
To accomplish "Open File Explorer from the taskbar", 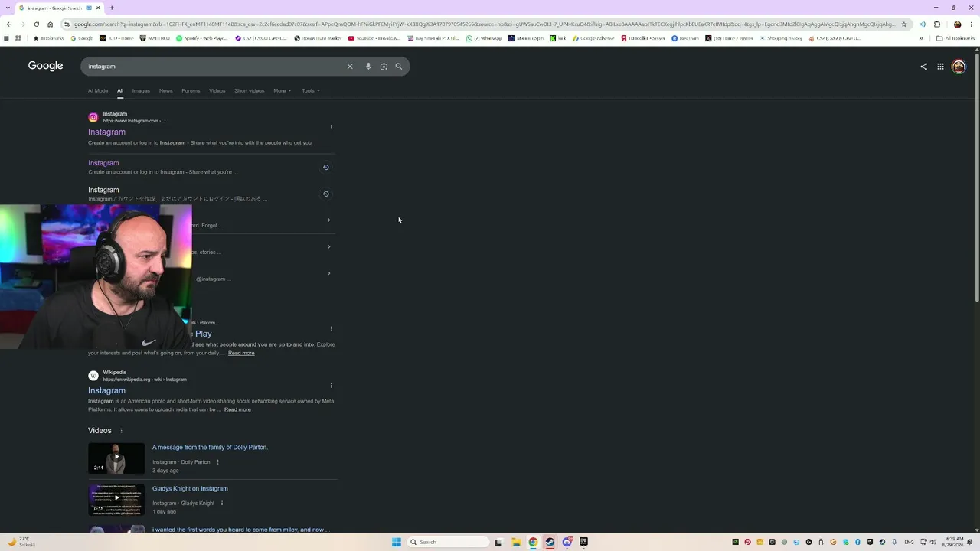I will [516, 542].
